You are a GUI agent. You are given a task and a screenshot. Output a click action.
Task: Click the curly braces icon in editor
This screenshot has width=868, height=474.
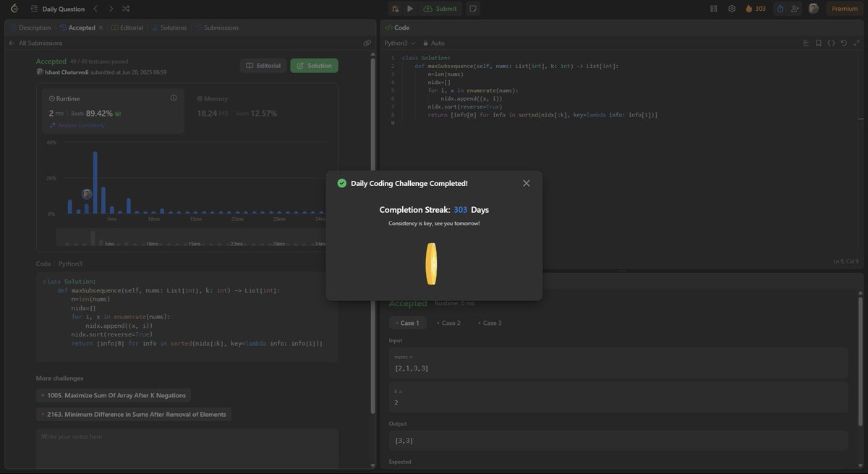coord(831,43)
